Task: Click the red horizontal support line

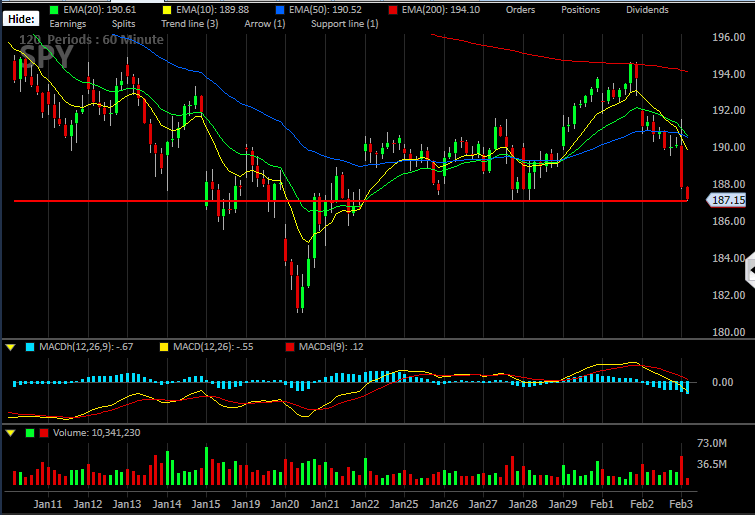Action: [351, 201]
